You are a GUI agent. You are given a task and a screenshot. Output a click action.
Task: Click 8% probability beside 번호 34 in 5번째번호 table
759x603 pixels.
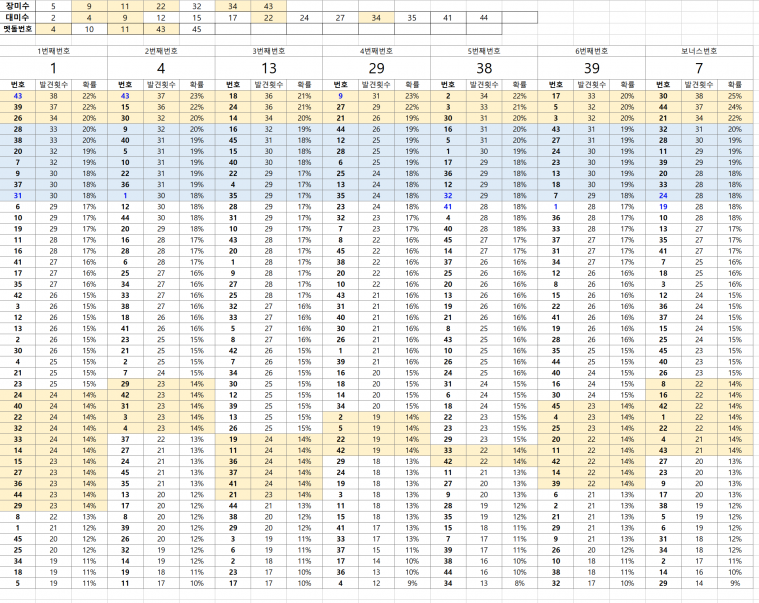[x=519, y=583]
